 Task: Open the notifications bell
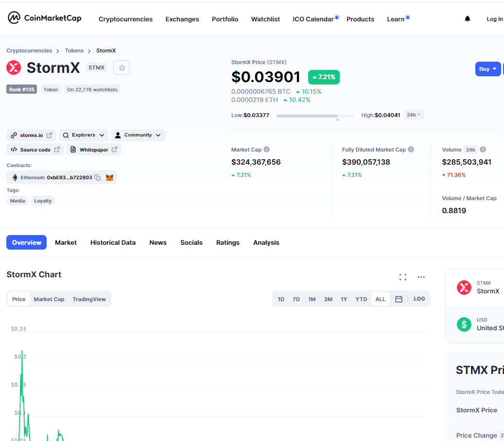pyautogui.click(x=468, y=19)
